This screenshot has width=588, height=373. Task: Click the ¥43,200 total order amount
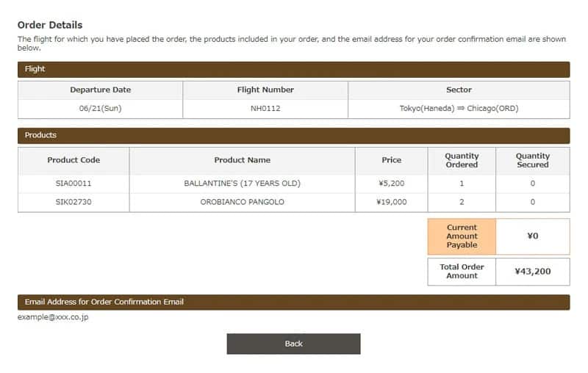(x=533, y=272)
